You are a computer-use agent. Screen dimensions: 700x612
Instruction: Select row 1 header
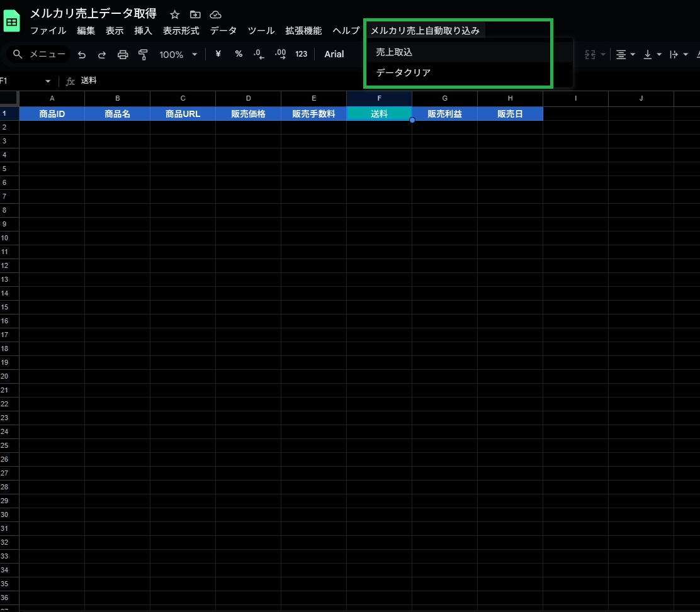coord(9,114)
